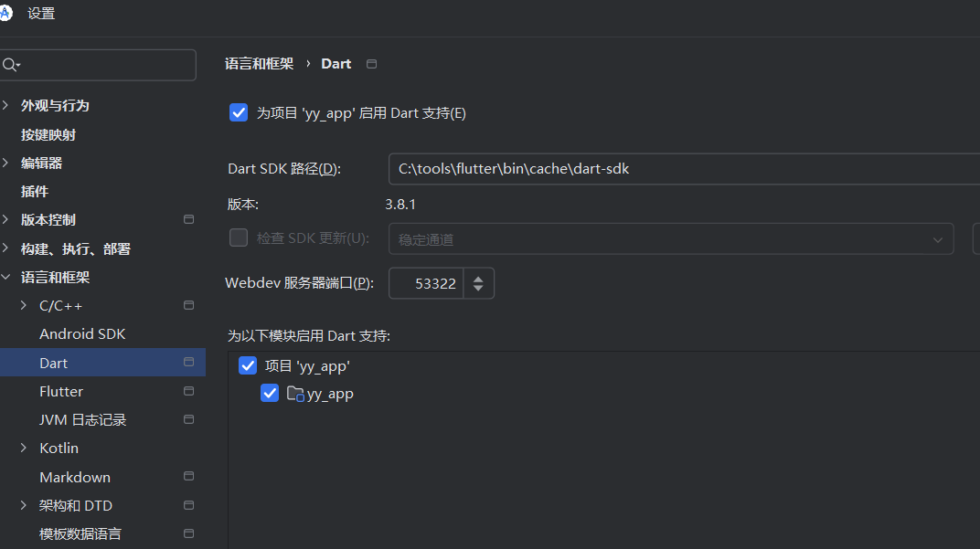This screenshot has width=980, height=549.
Task: Select Android SDK in the settings sidebar
Action: (82, 333)
